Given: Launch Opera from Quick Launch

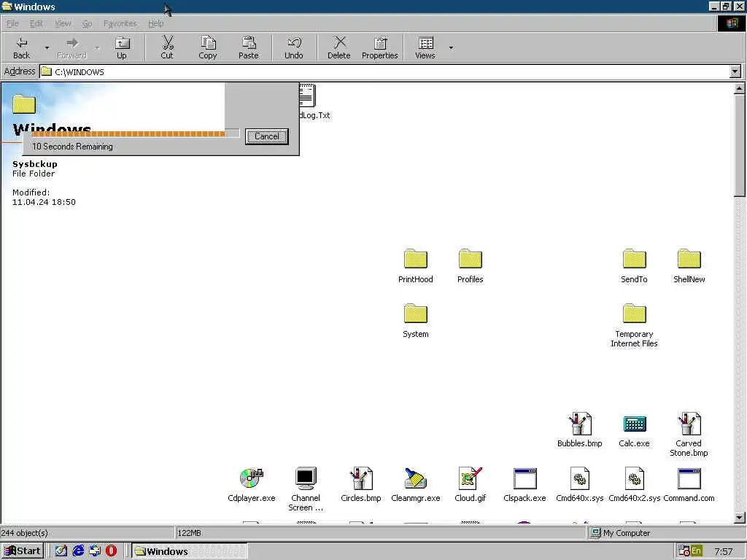Looking at the screenshot, I should (111, 551).
